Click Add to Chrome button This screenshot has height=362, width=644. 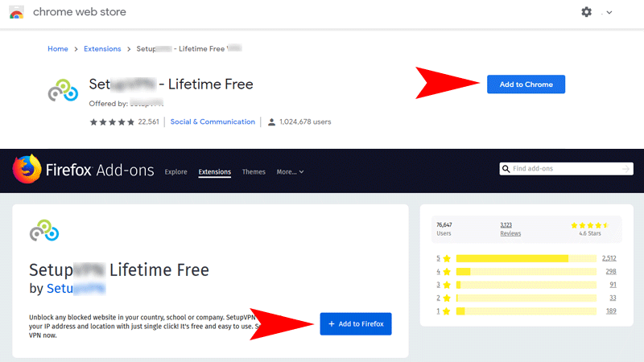click(x=526, y=84)
